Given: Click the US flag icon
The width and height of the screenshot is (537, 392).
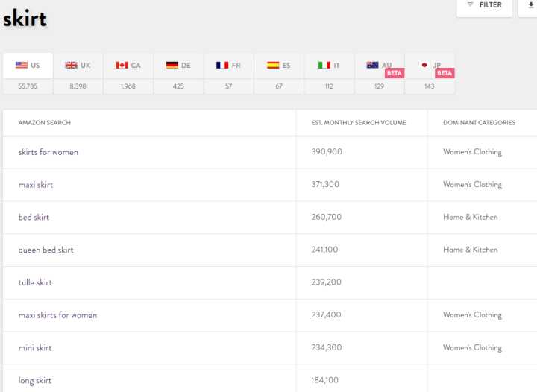Looking at the screenshot, I should pyautogui.click(x=21, y=66).
